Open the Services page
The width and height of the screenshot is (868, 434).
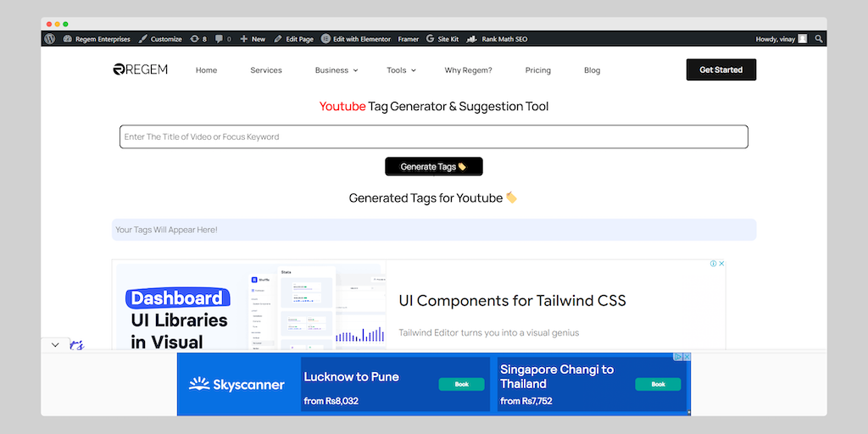coord(266,70)
